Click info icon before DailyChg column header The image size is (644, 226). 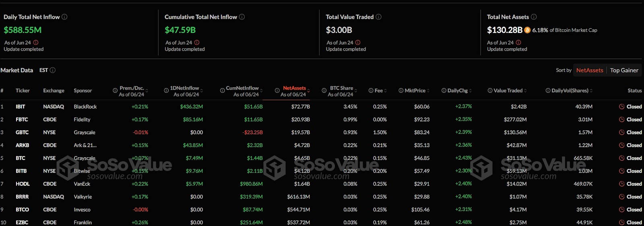click(444, 90)
